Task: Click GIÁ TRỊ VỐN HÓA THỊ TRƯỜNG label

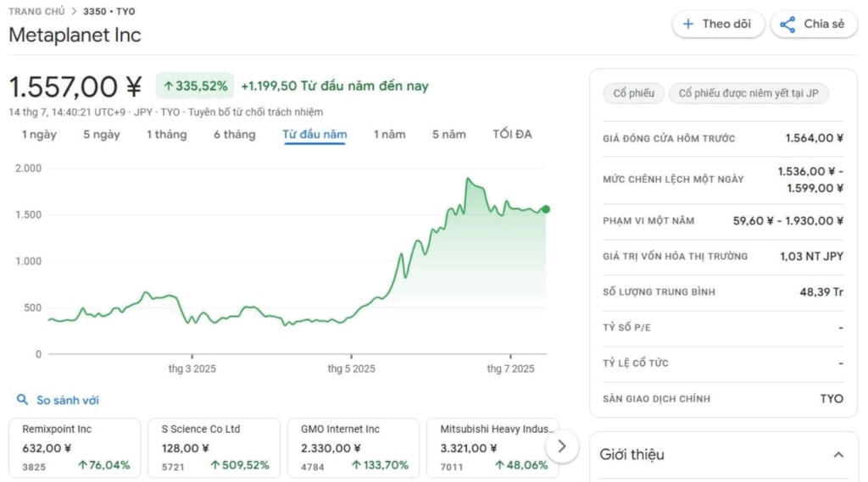Action: [676, 256]
